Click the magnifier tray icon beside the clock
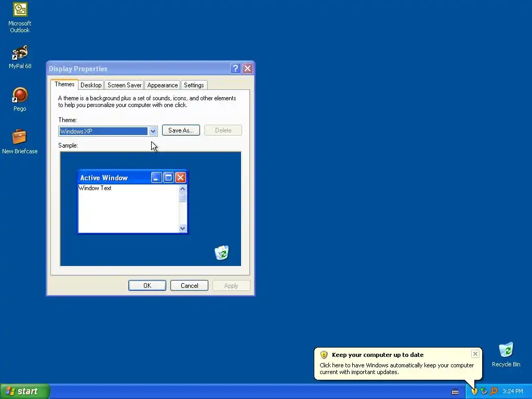Image resolution: width=532 pixels, height=399 pixels. click(x=494, y=391)
